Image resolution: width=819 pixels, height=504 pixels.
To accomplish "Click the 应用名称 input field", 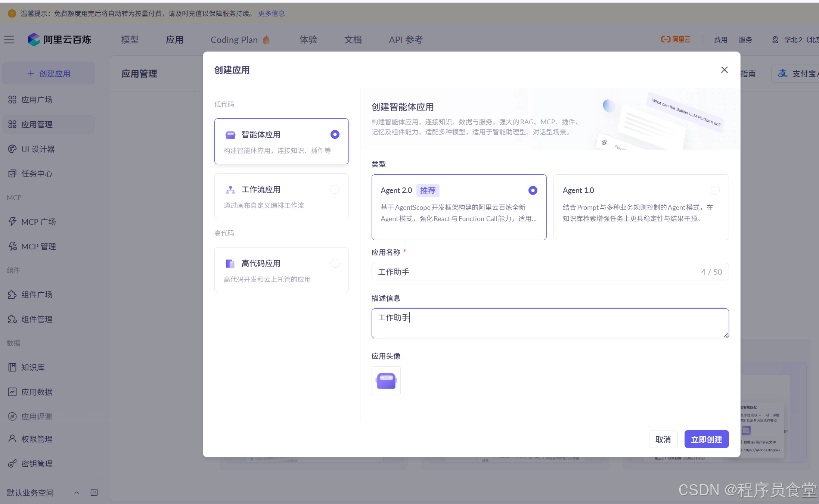I will [x=538, y=272].
